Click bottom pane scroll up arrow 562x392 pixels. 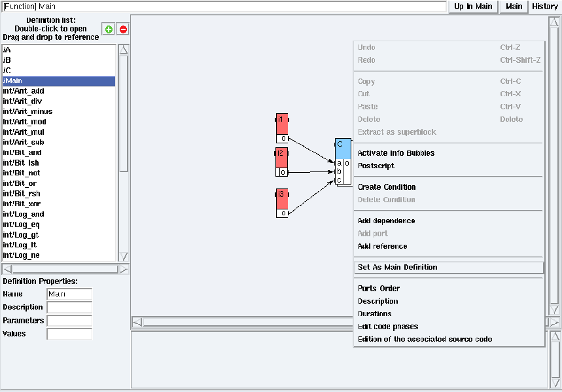tap(554, 336)
